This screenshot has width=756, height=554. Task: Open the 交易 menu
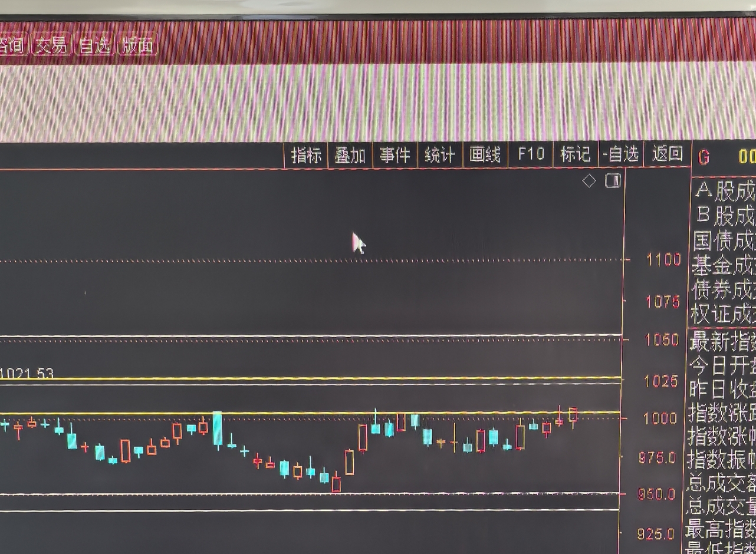(x=51, y=45)
